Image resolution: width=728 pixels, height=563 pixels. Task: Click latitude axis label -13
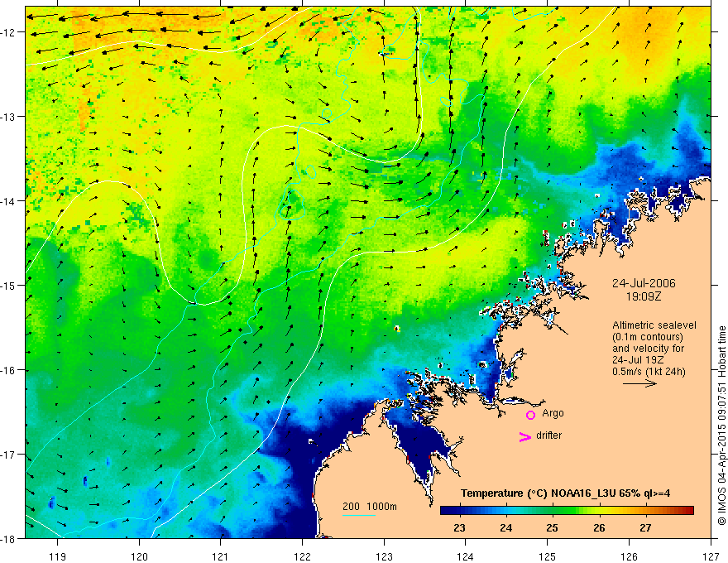click(8, 117)
